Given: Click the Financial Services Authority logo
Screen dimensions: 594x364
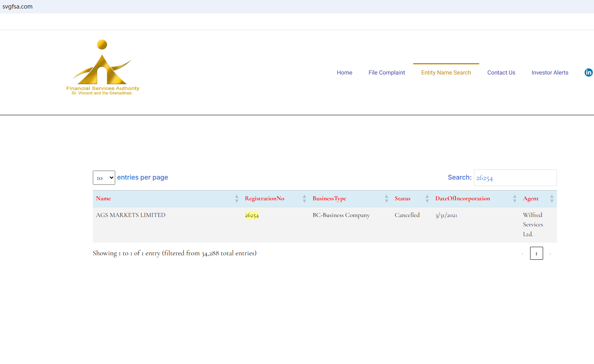Looking at the screenshot, I should coord(103,68).
